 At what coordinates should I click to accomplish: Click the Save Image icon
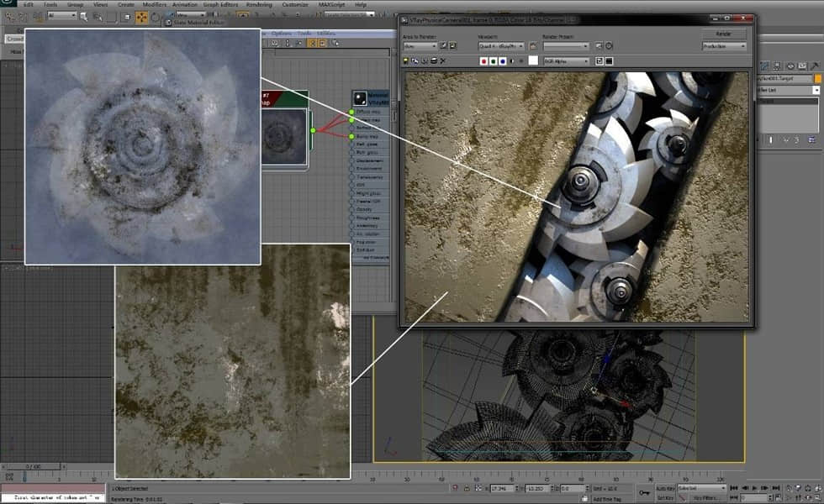406,61
